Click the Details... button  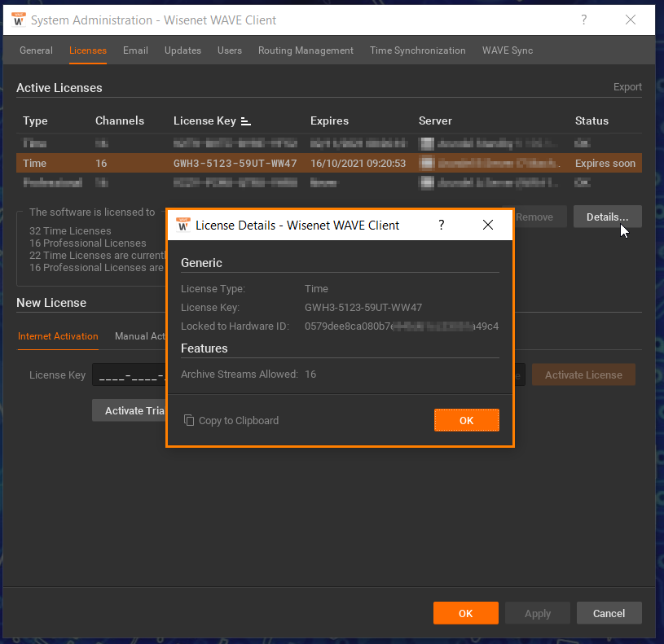[607, 217]
